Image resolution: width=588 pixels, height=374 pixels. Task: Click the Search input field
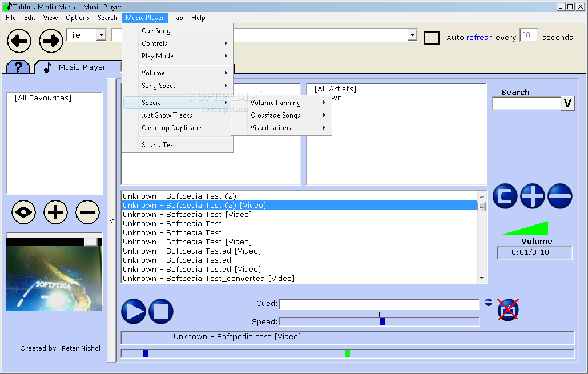526,103
